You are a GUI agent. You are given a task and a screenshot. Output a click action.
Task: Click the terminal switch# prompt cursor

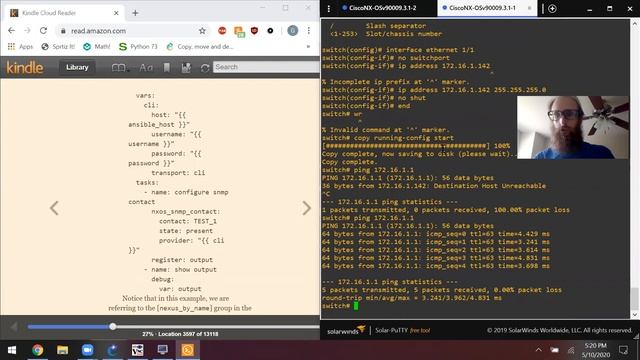tap(356, 306)
